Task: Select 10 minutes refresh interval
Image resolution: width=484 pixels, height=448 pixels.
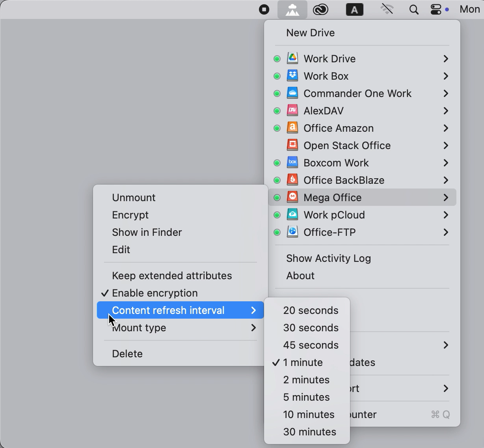Action: click(307, 414)
